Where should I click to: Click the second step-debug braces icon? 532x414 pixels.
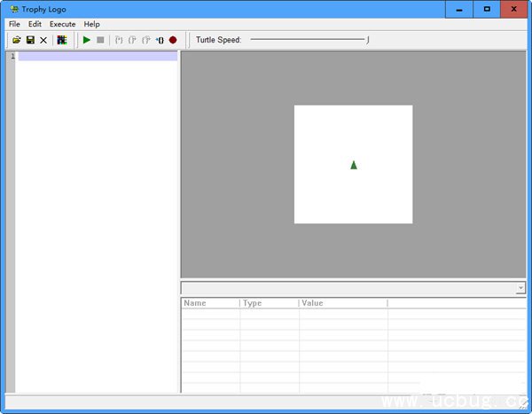tap(132, 40)
